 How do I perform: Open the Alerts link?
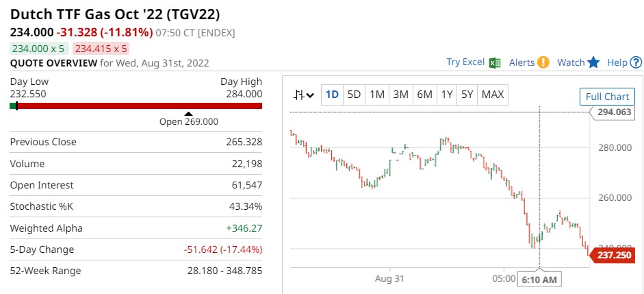521,62
